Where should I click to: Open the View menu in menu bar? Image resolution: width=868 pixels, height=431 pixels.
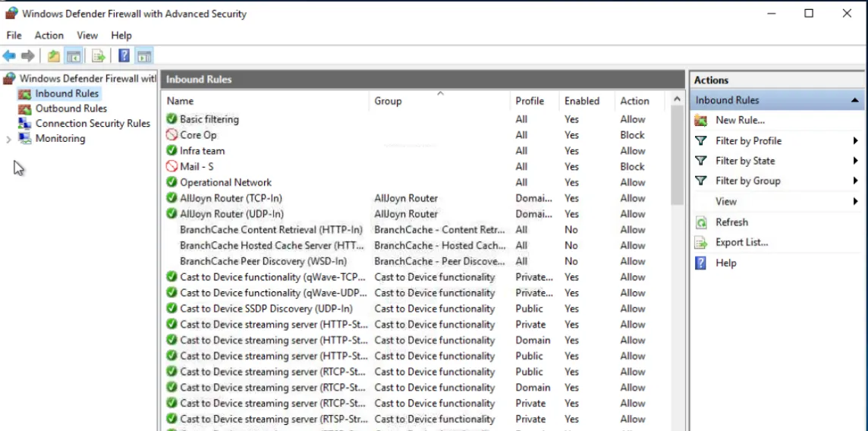coord(87,35)
